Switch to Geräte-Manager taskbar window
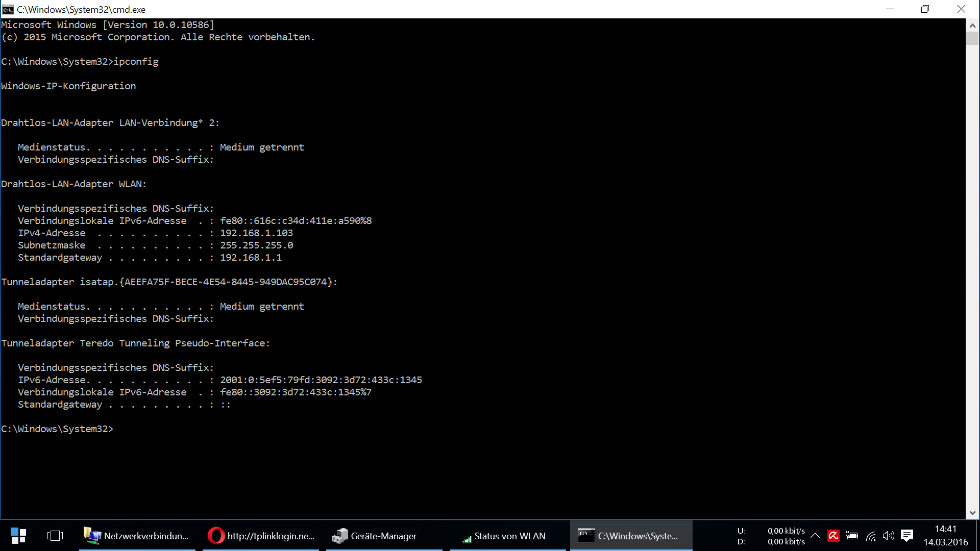 tap(384, 536)
